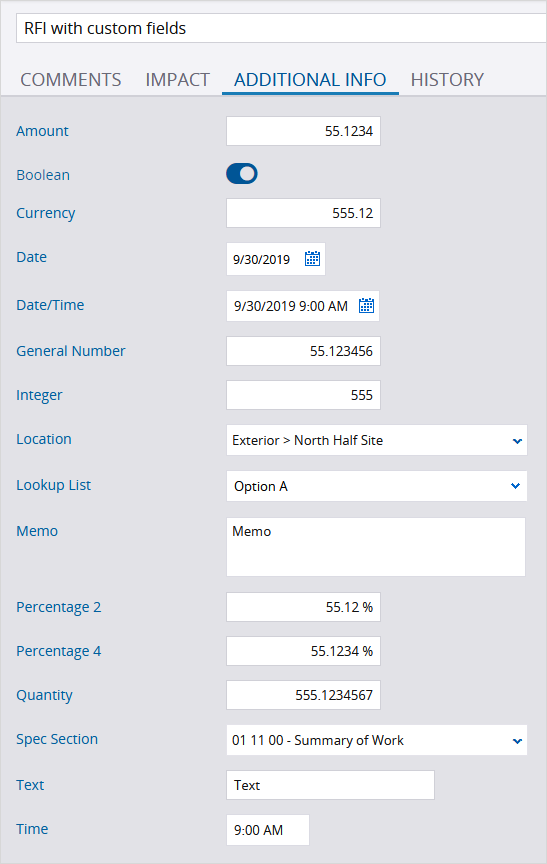Image resolution: width=547 pixels, height=864 pixels.
Task: Focus the Currency field showing 555.12
Action: tap(304, 213)
